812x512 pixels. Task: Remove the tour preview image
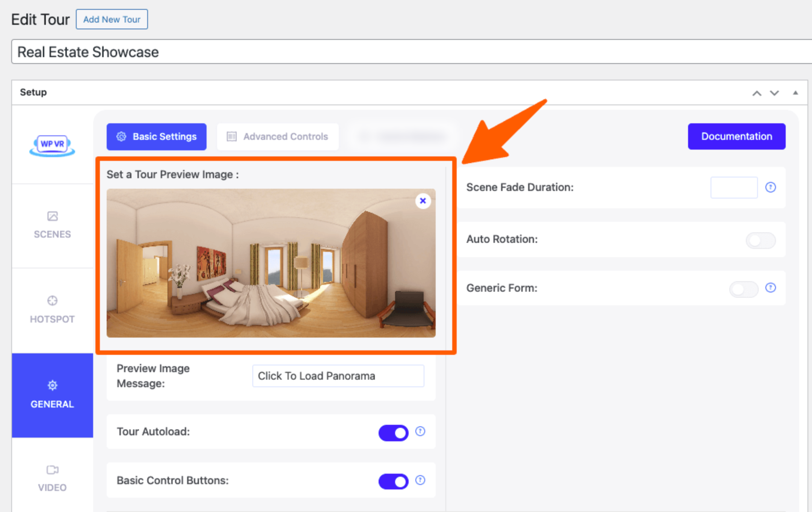[423, 201]
